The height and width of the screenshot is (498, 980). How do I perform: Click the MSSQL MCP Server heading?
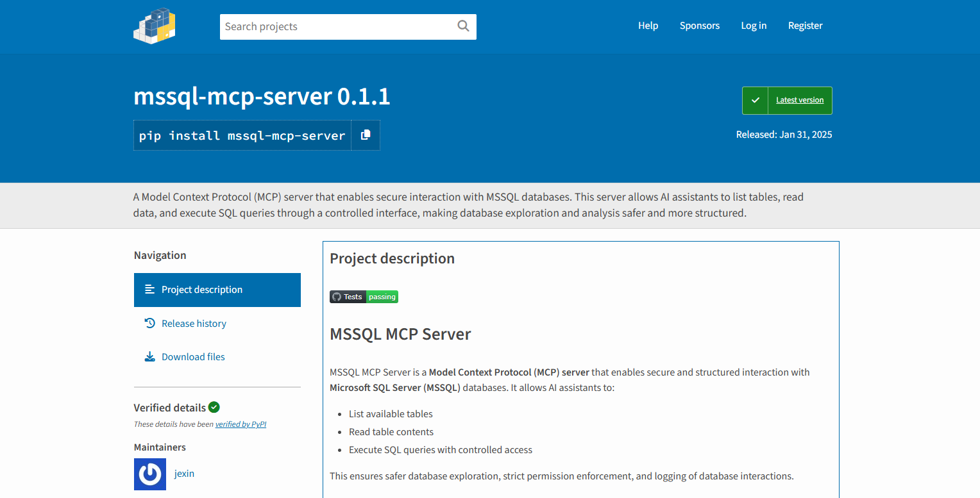coord(400,334)
